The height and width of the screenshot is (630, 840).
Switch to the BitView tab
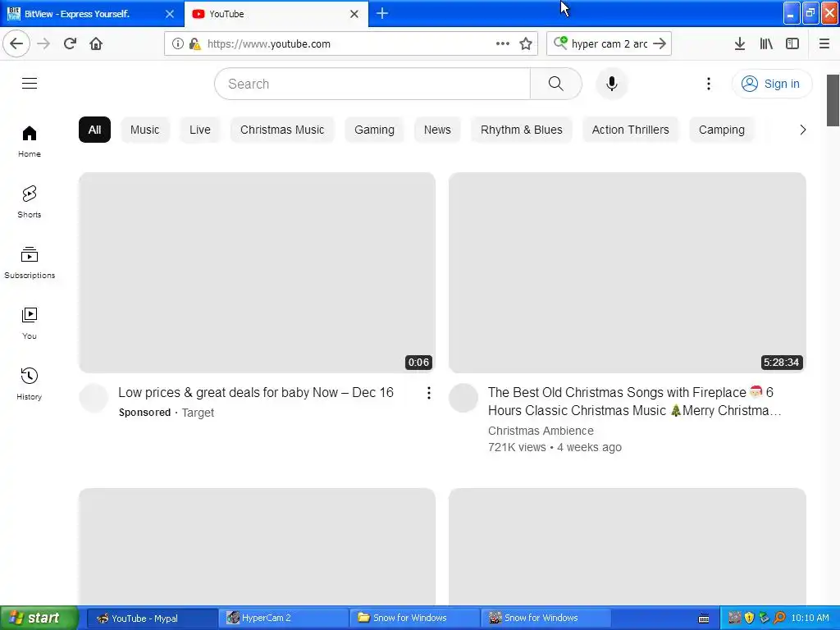(92, 13)
